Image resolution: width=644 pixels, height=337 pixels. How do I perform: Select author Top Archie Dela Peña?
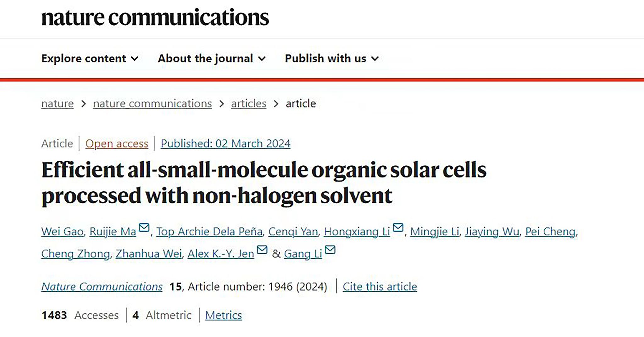(209, 232)
